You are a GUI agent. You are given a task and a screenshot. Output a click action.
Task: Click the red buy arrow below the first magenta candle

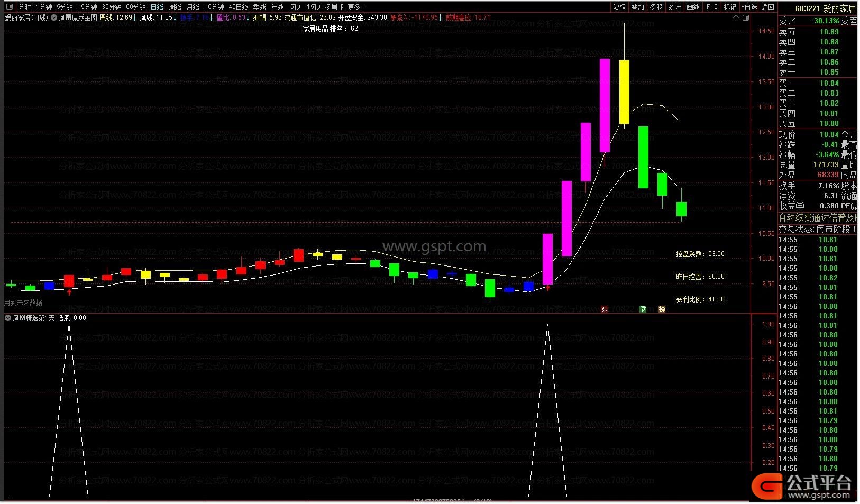click(x=548, y=288)
